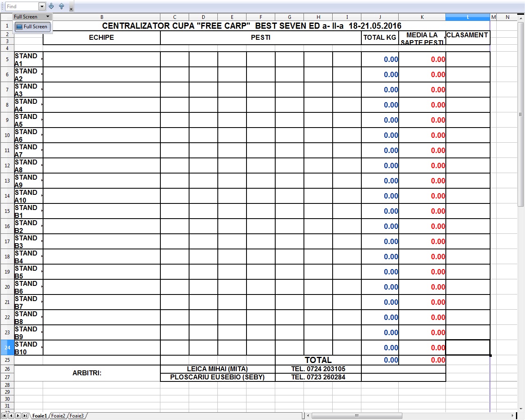525x420 pixels.
Task: Click inside the Find search field
Action: (22, 7)
